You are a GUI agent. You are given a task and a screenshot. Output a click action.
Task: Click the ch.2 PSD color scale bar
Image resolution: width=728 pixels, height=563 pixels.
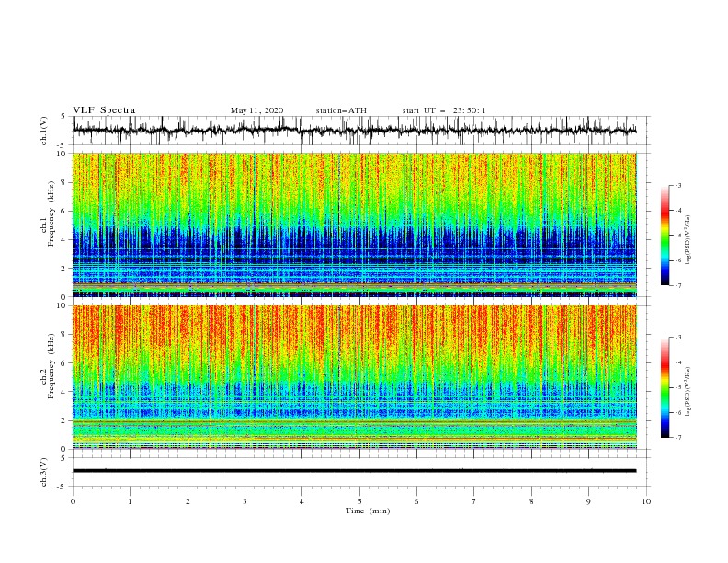coord(665,387)
